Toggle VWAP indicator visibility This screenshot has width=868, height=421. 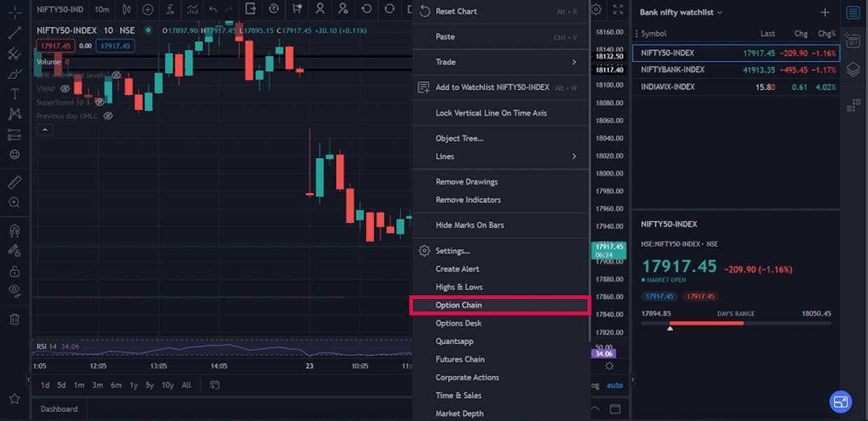pos(64,89)
